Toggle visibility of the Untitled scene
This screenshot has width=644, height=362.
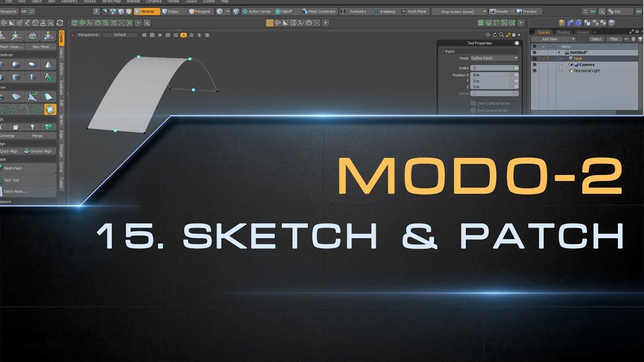[534, 52]
